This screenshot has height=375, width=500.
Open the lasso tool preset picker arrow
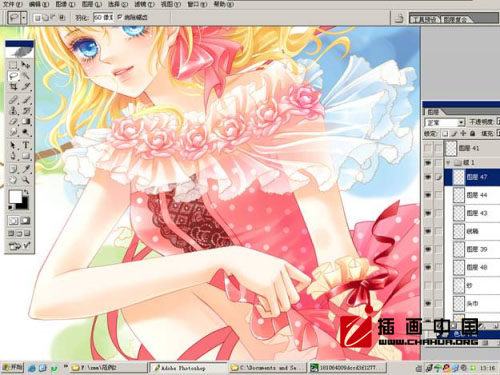point(24,17)
